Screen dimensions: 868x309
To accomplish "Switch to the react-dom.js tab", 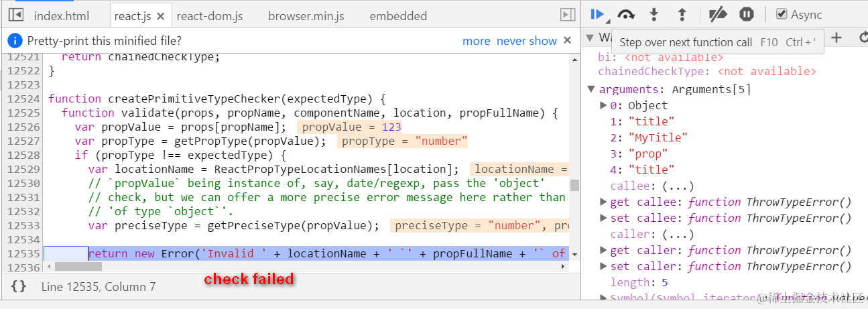I will pos(209,15).
